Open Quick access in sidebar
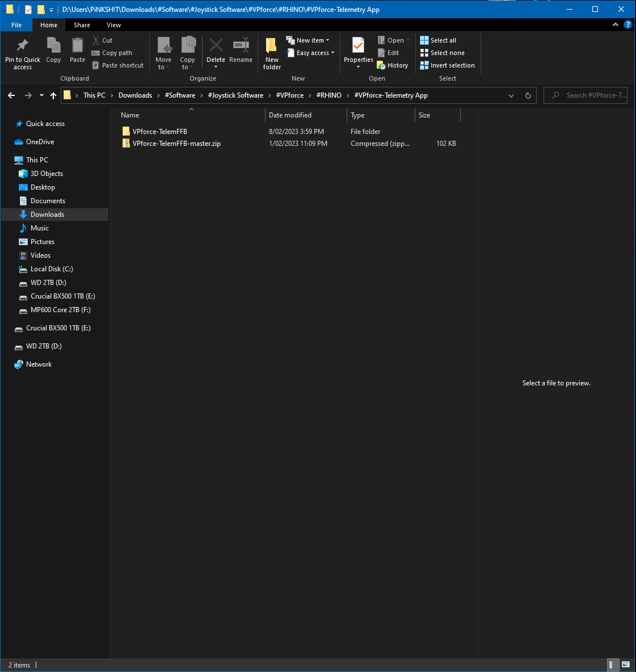The width and height of the screenshot is (636, 672). coord(45,123)
